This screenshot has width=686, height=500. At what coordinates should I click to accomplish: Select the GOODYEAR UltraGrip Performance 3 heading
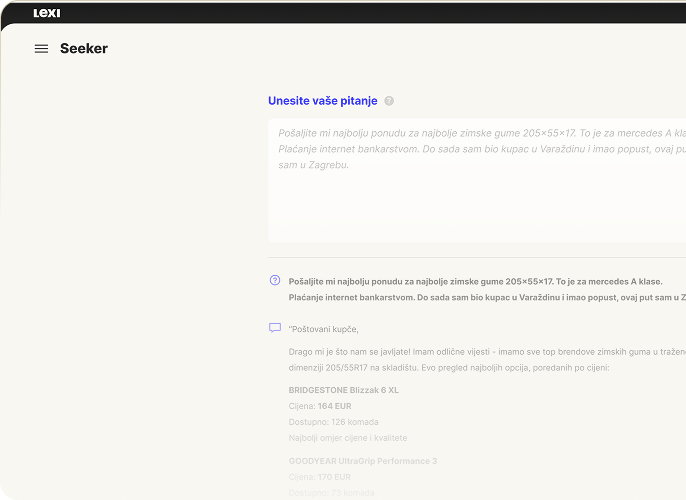pyautogui.click(x=363, y=461)
